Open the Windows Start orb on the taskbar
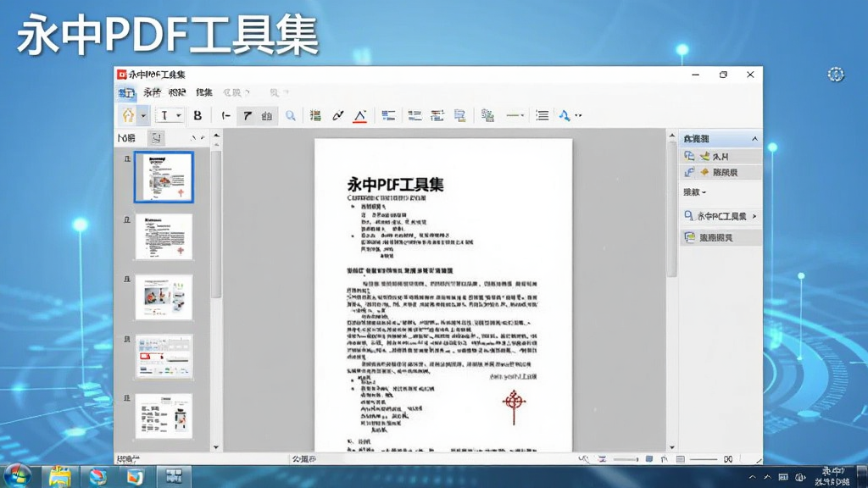Image resolution: width=868 pixels, height=488 pixels. pyautogui.click(x=17, y=476)
